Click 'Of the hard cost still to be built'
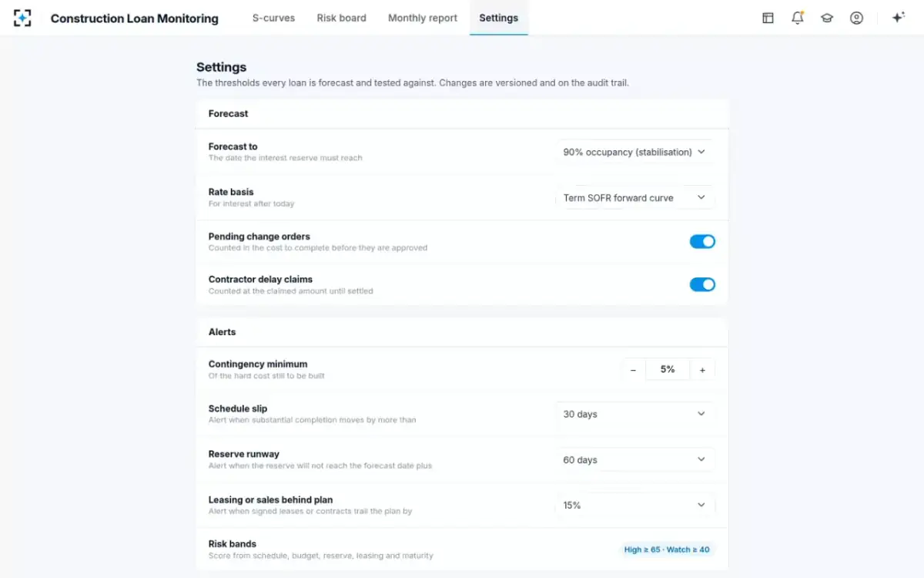This screenshot has height=578, width=924. (266, 376)
